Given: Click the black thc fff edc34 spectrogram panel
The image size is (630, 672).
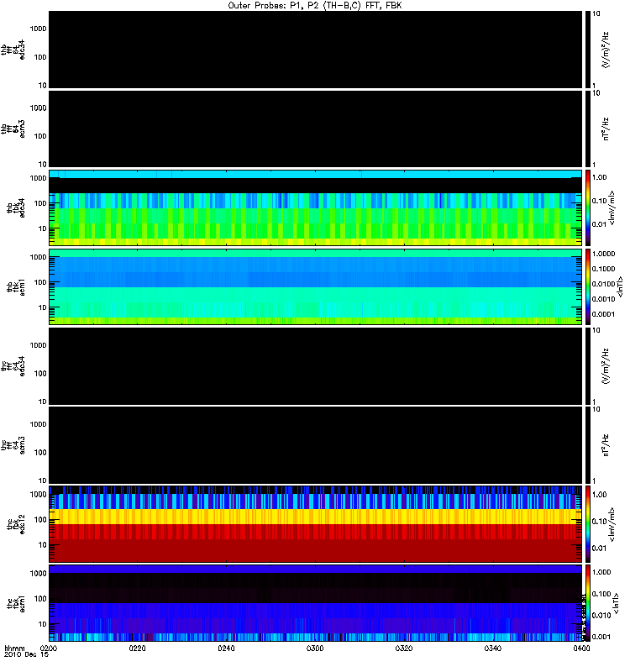Looking at the screenshot, I should tap(316, 366).
